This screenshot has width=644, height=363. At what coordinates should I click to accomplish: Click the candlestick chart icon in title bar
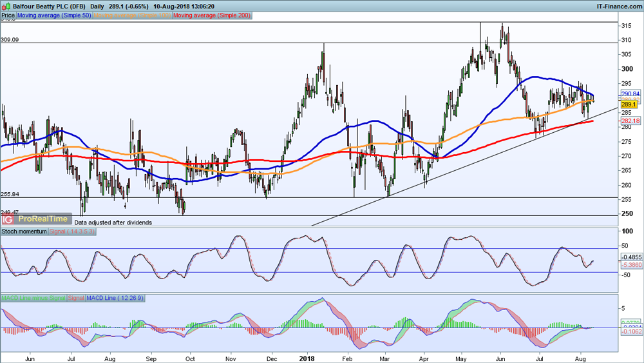(6, 6)
